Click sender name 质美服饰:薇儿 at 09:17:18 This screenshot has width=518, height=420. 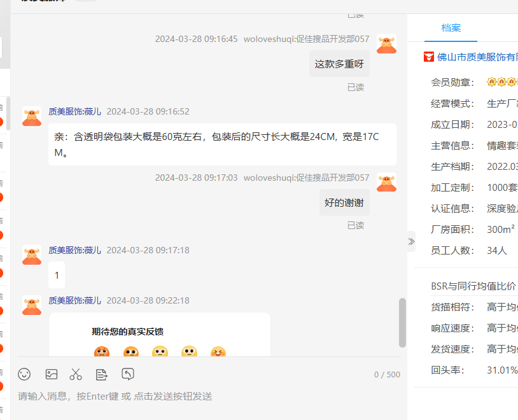coord(74,251)
